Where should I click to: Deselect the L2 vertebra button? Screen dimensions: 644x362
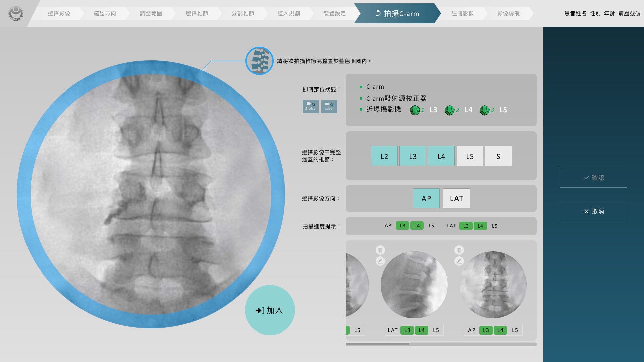tap(384, 156)
